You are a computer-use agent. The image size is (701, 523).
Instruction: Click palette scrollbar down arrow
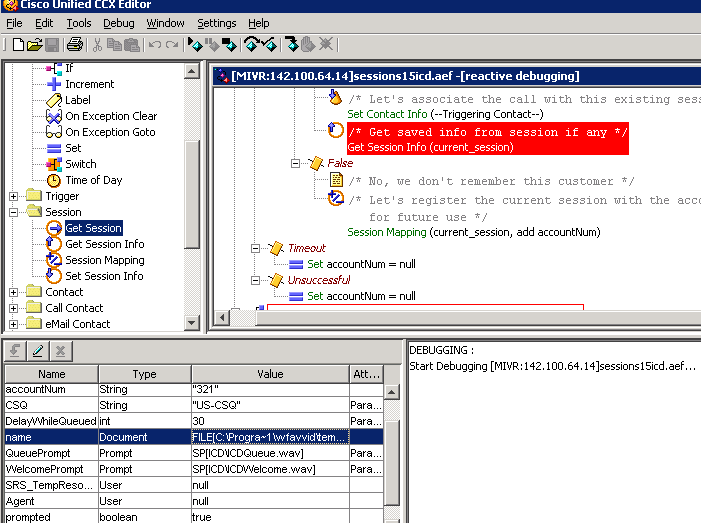coord(192,322)
